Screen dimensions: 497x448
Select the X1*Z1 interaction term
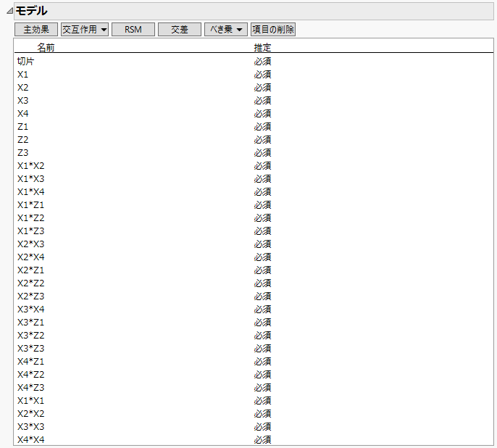point(30,205)
